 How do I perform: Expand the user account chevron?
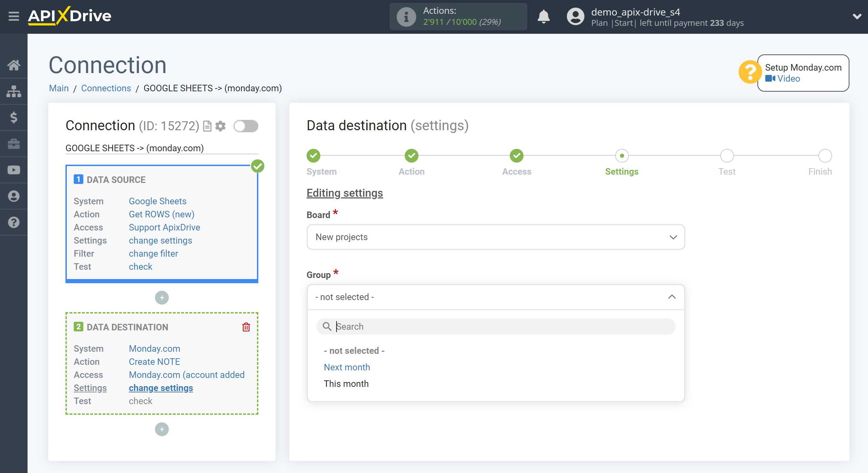[x=857, y=17]
